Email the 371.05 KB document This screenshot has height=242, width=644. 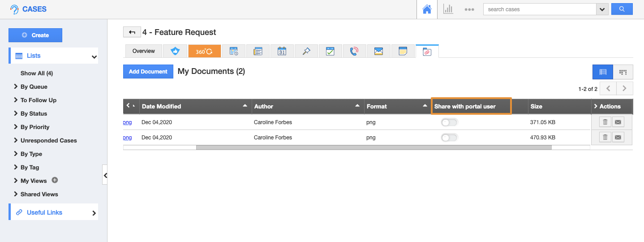618,122
